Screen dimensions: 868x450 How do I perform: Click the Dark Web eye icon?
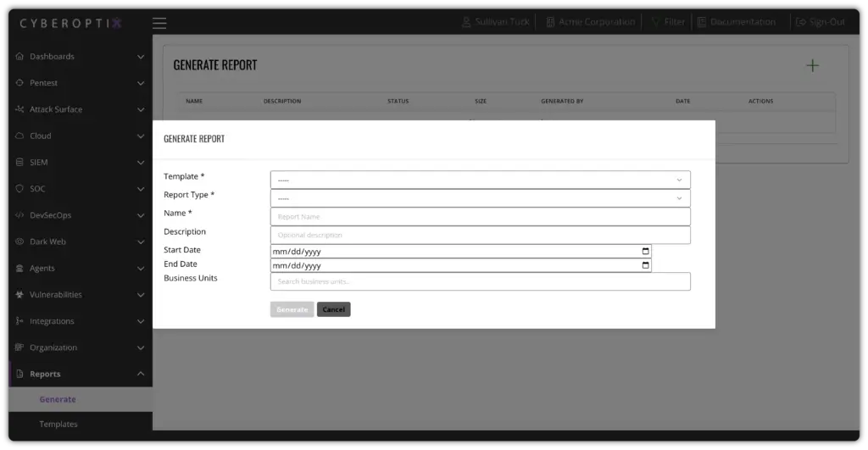(x=20, y=242)
